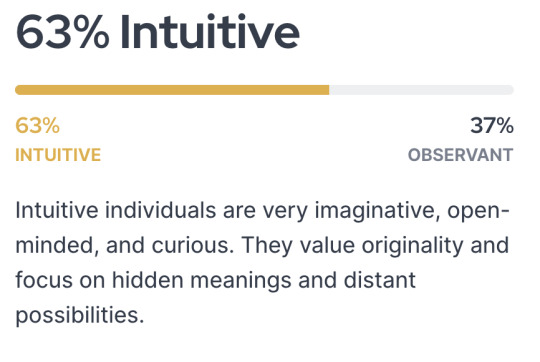
Task: Click the word "possibilities" on the last line
Action: click(x=80, y=316)
